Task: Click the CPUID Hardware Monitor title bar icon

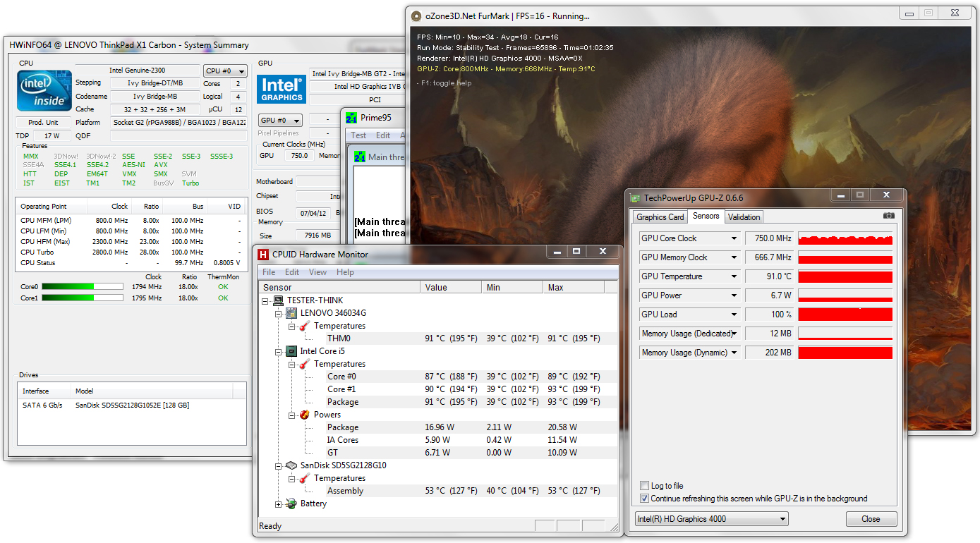Action: click(x=264, y=255)
